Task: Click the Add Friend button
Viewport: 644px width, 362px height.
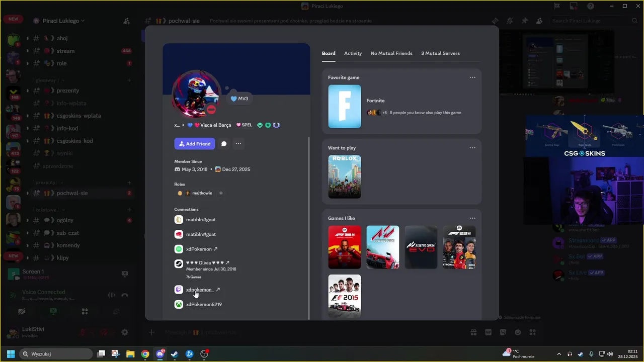Action: 195,144
